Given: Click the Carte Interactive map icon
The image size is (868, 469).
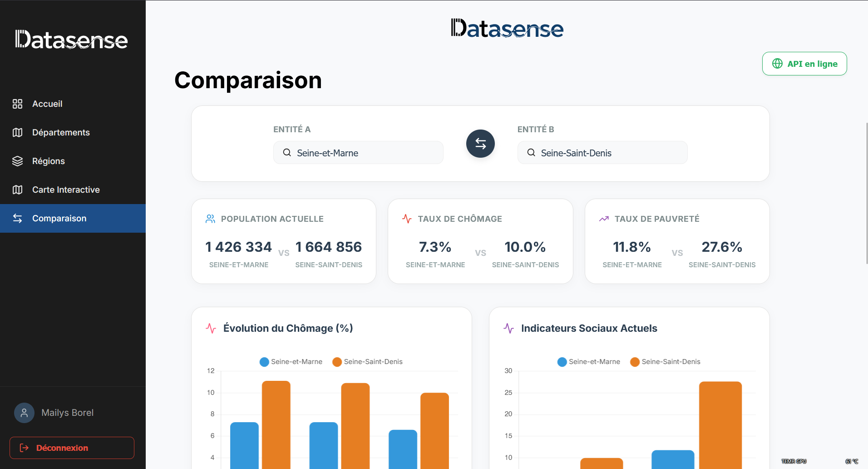Looking at the screenshot, I should coord(17,190).
